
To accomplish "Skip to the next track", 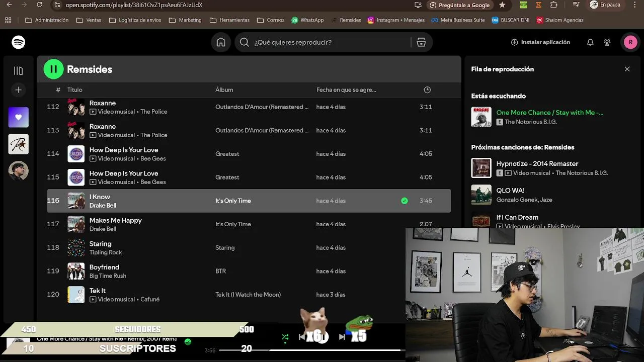I will point(342,337).
